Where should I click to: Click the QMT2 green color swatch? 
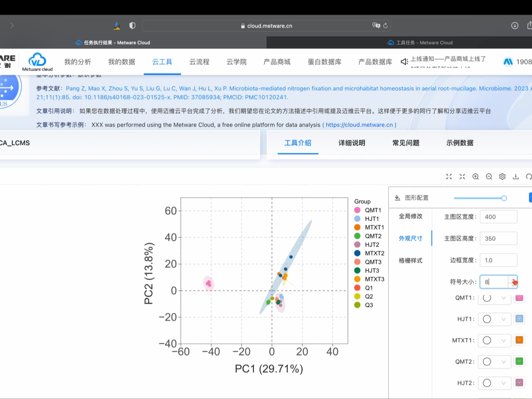(519, 361)
